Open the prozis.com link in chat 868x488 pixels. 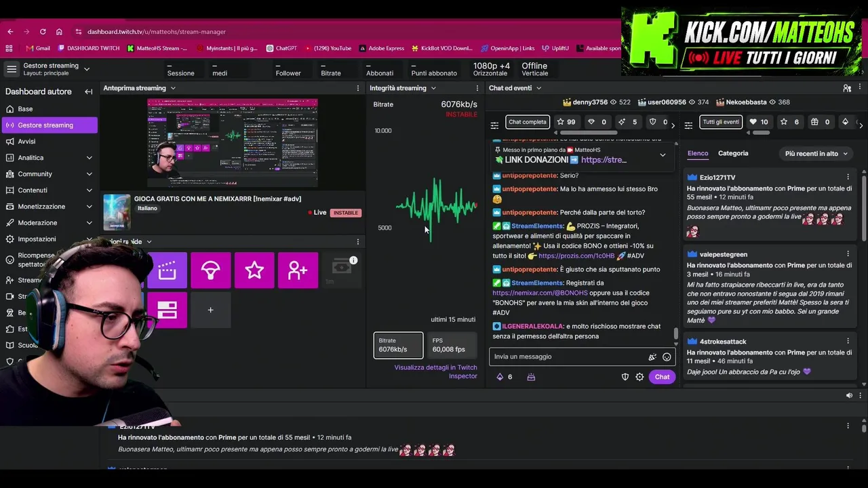click(576, 256)
